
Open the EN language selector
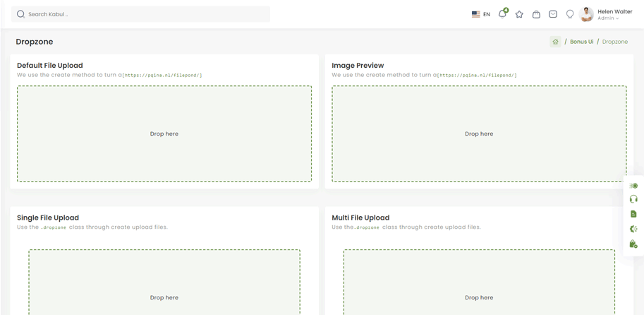(x=481, y=14)
